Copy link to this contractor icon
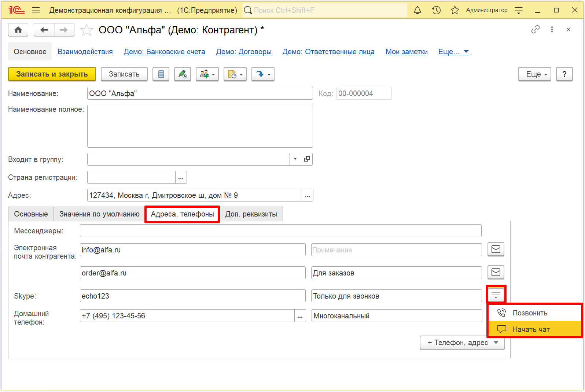 (536, 29)
